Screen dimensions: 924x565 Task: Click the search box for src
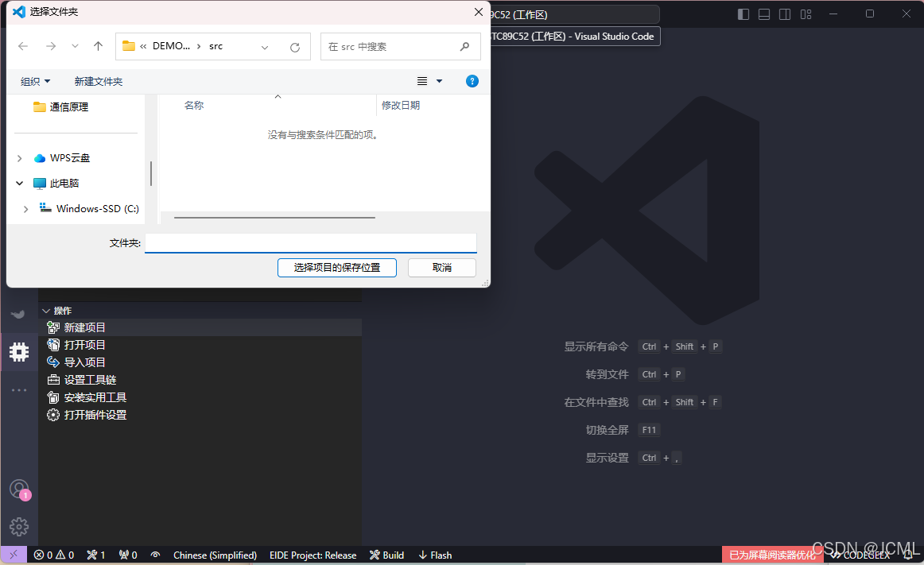(x=400, y=47)
